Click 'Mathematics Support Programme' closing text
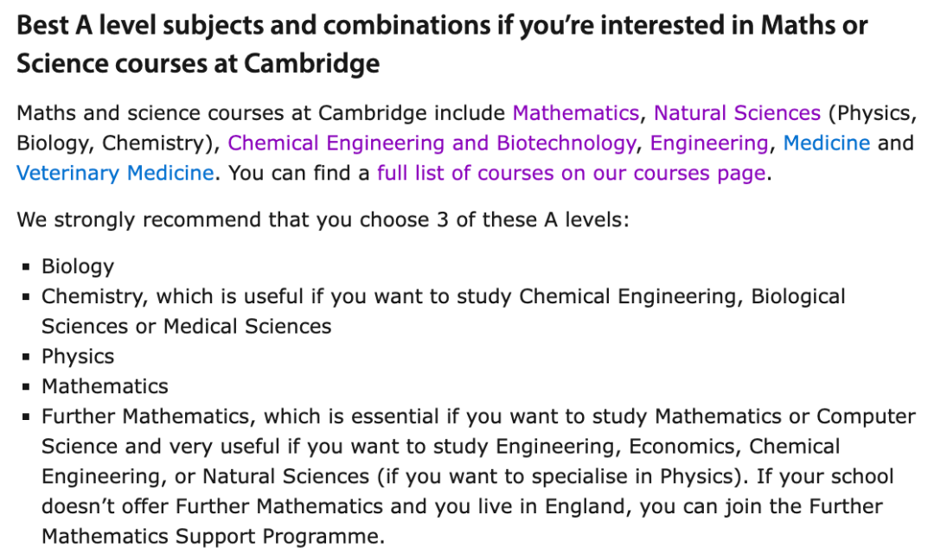The width and height of the screenshot is (934, 560). [x=212, y=536]
